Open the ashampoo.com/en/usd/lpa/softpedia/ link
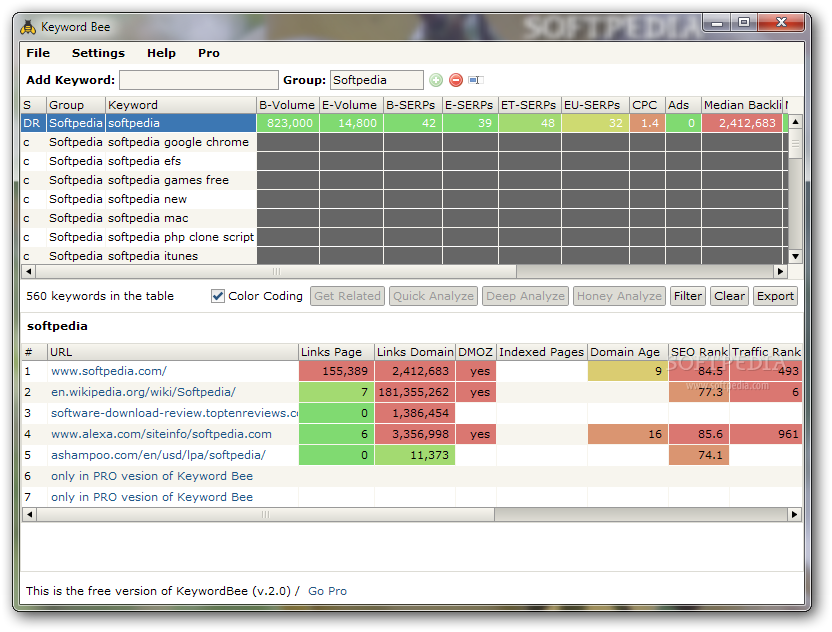Viewport: 832px width, 632px height. click(x=158, y=455)
